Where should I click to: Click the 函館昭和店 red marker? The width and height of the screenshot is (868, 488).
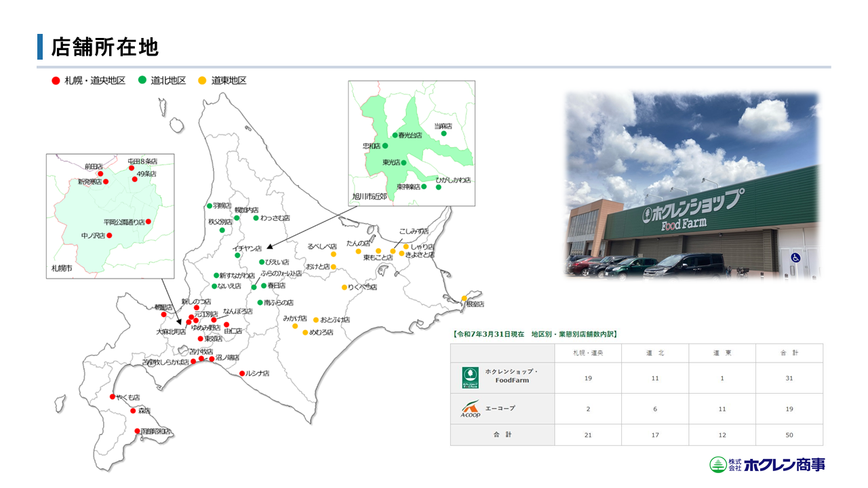point(137,431)
